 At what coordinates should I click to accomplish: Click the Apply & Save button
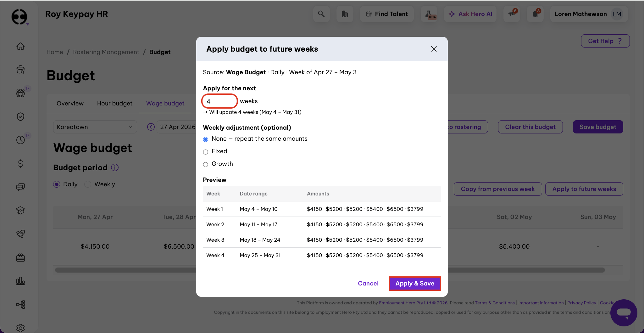(x=414, y=284)
